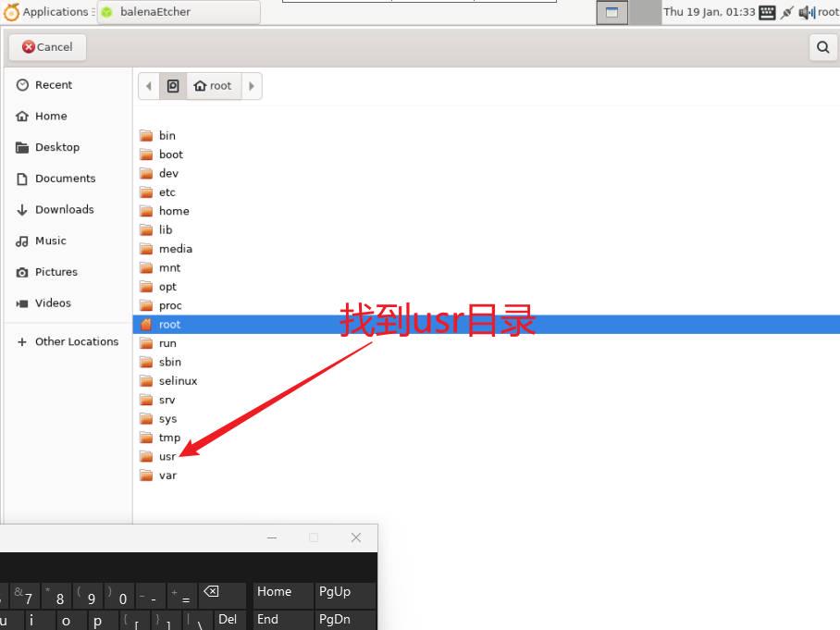Viewport: 840px width, 630px height.
Task: Select the sbin folder
Action: click(486, 362)
